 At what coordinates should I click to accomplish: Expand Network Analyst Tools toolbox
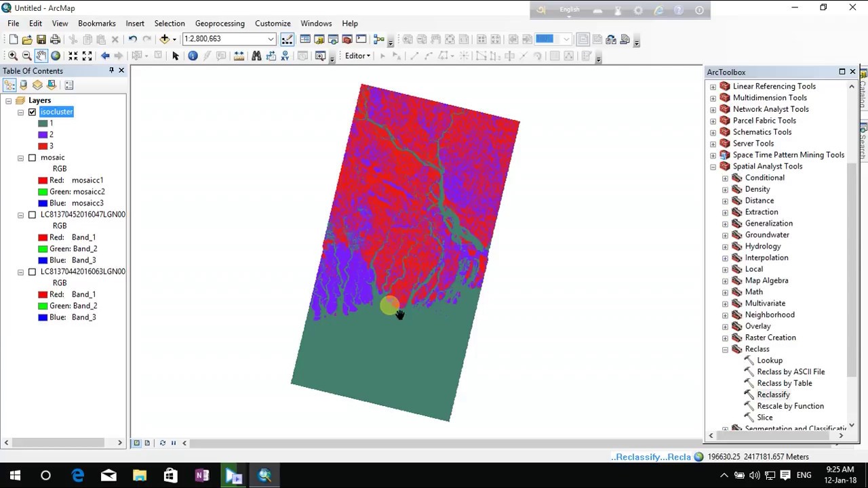click(713, 109)
